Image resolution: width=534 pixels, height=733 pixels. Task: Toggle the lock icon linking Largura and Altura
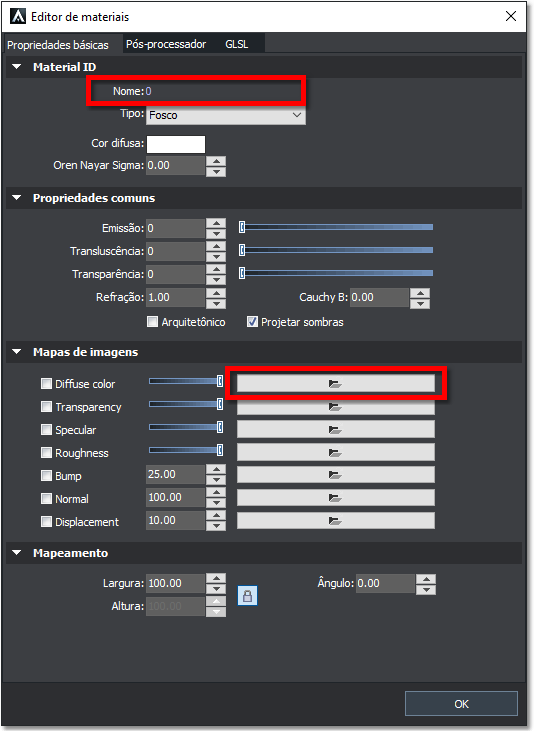tap(247, 596)
